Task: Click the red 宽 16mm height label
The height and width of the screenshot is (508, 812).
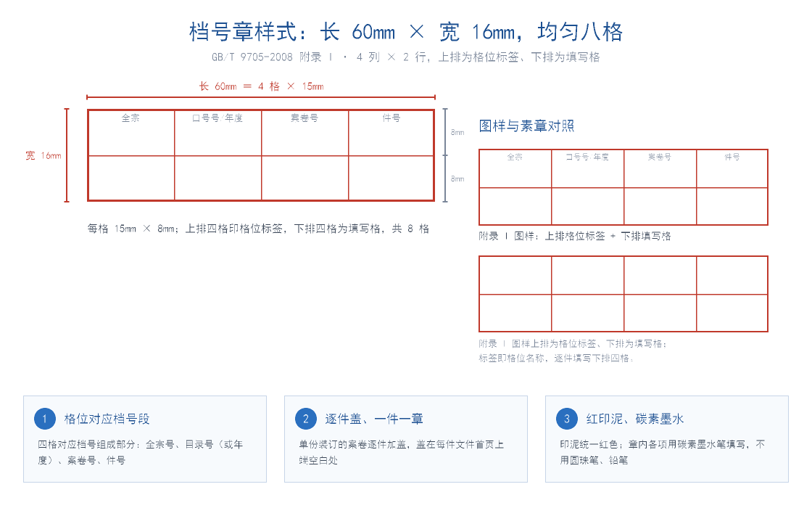Action: (x=43, y=155)
